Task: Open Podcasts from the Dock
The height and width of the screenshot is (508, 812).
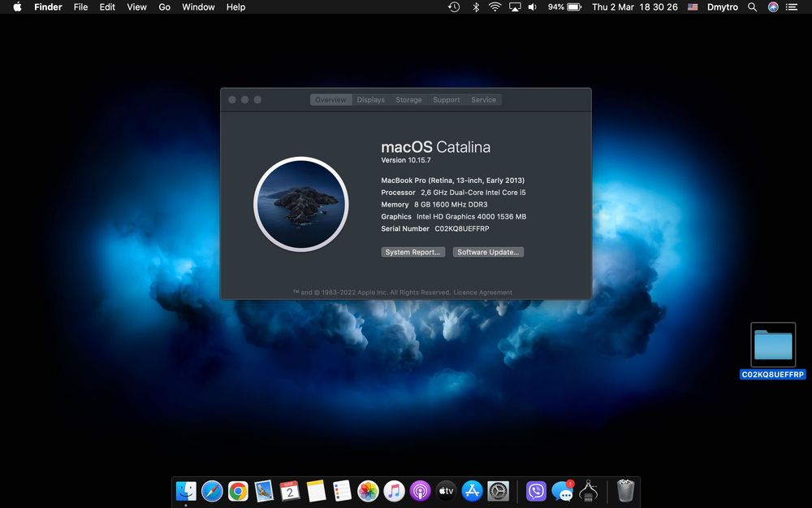Action: (420, 490)
